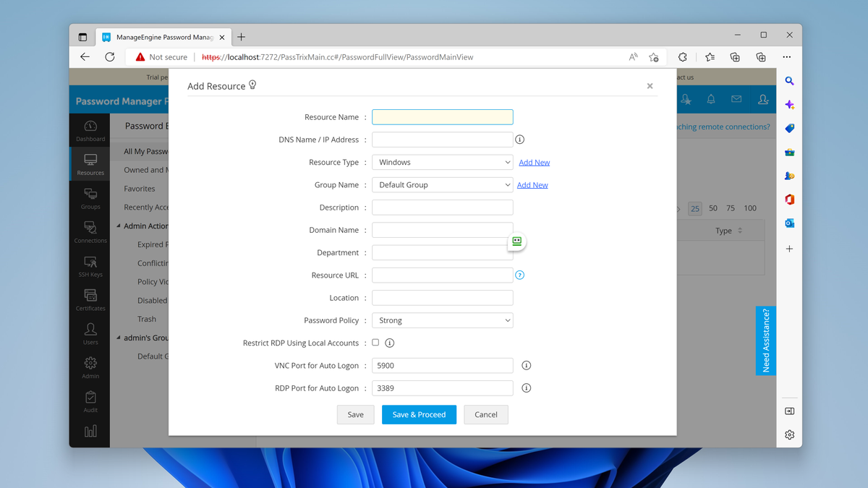The width and height of the screenshot is (868, 488).
Task: Click the Save & Proceed button
Action: click(x=419, y=414)
